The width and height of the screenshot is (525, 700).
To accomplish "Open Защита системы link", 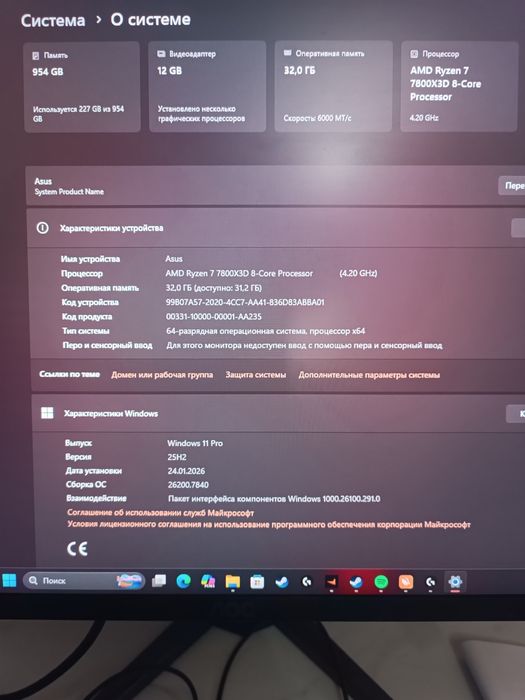I will tap(255, 375).
